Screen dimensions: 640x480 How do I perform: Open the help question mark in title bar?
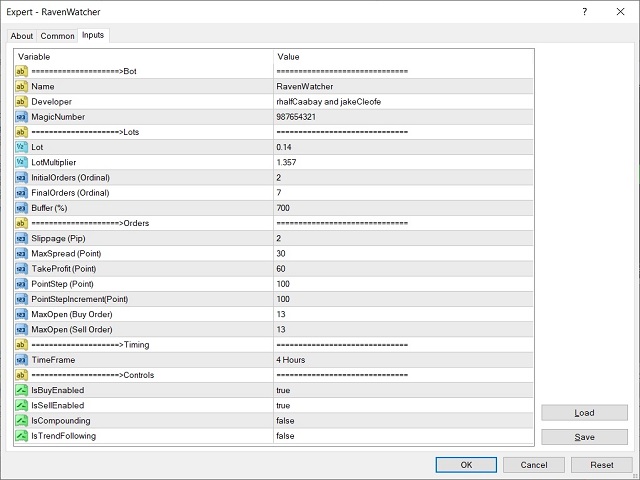click(584, 12)
